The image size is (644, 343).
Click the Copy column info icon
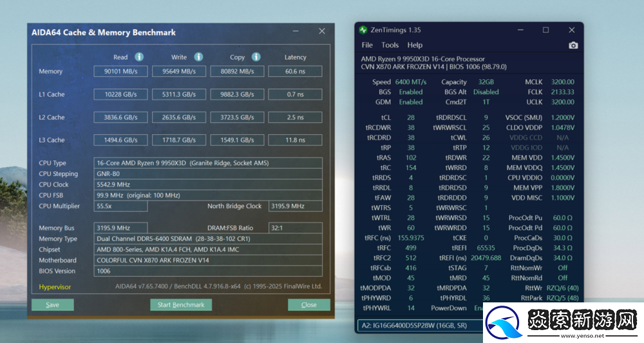pyautogui.click(x=256, y=57)
